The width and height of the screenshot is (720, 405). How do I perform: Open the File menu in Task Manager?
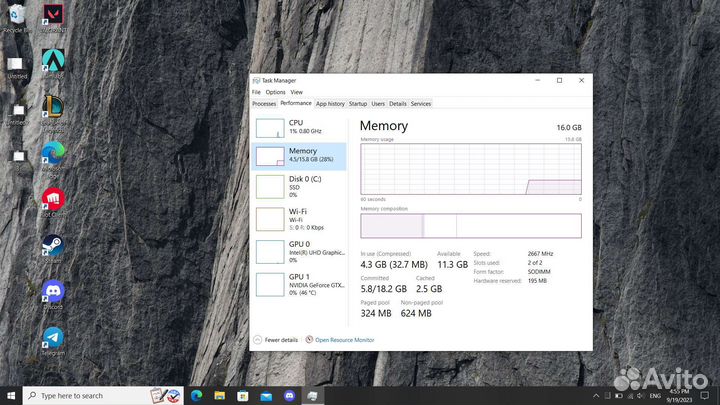click(x=256, y=92)
